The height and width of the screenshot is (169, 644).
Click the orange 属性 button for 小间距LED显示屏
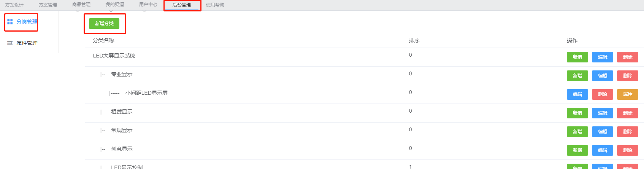(628, 94)
